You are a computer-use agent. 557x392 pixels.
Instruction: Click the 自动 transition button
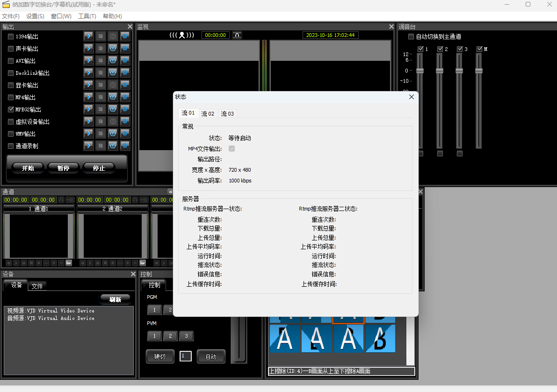click(x=211, y=356)
